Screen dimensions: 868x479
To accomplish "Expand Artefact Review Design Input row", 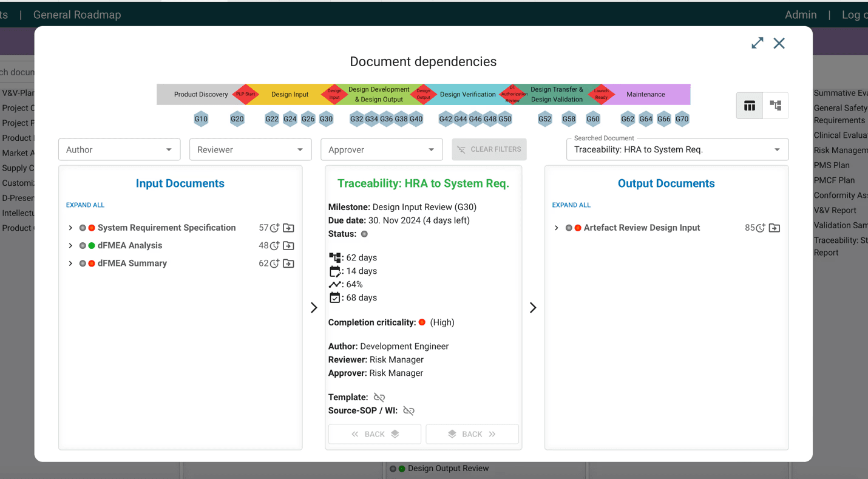I will [557, 228].
